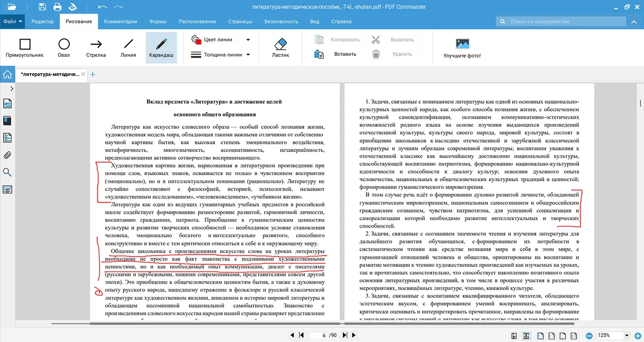This screenshot has width=644, height=342.
Task: Open the attachments paperclip panel
Action: (x=8, y=155)
